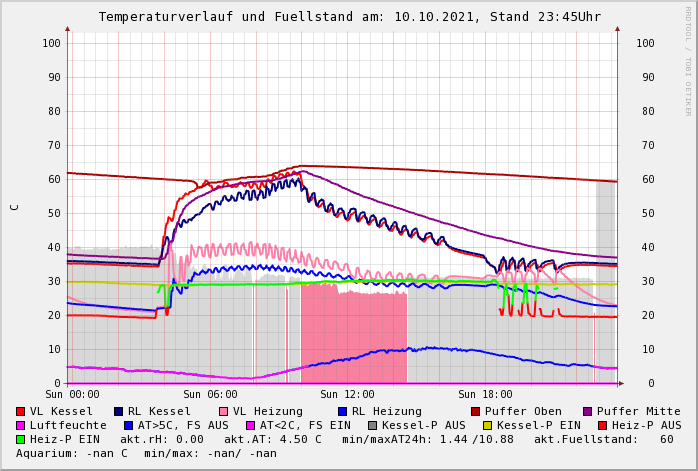Click the purple Puffer Mitte legend swatch
Image resolution: width=698 pixels, height=471 pixels.
[x=588, y=411]
